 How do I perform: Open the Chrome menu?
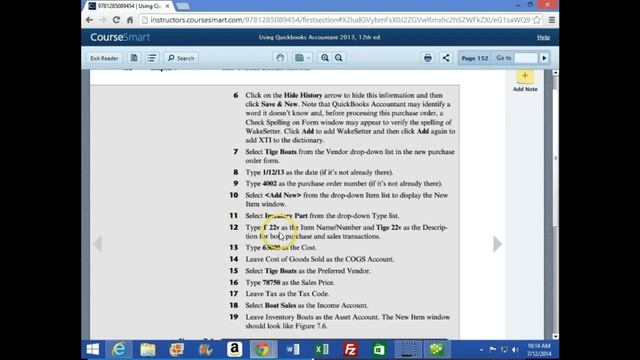coord(551,20)
